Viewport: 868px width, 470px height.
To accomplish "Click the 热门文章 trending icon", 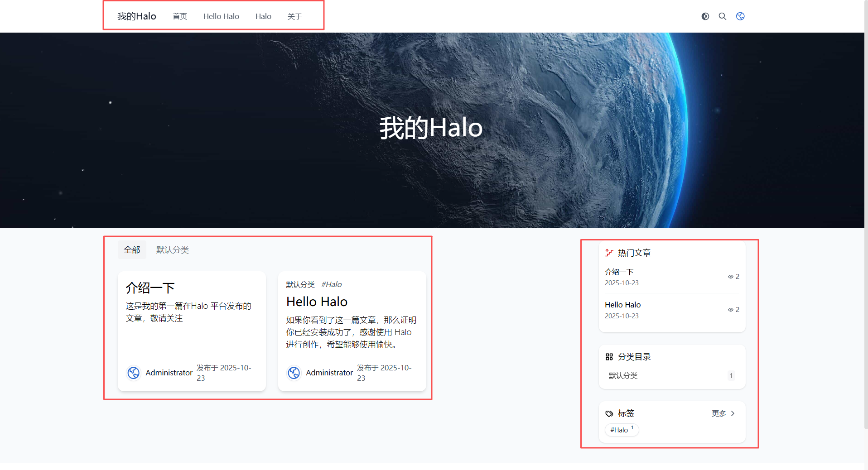I will coord(609,253).
